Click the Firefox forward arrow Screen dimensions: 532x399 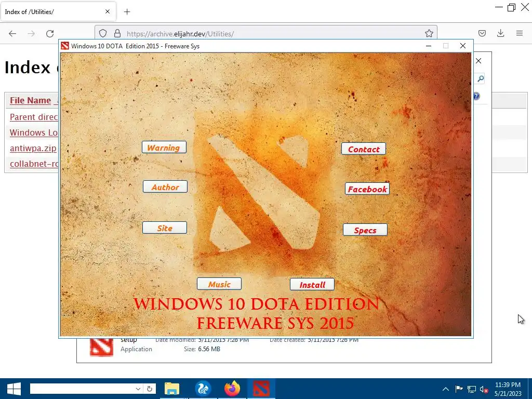31,34
